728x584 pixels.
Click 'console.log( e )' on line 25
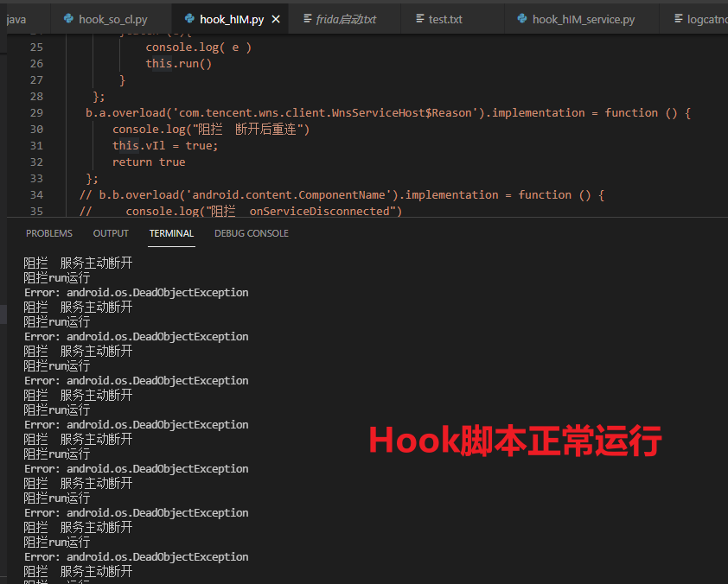(199, 48)
